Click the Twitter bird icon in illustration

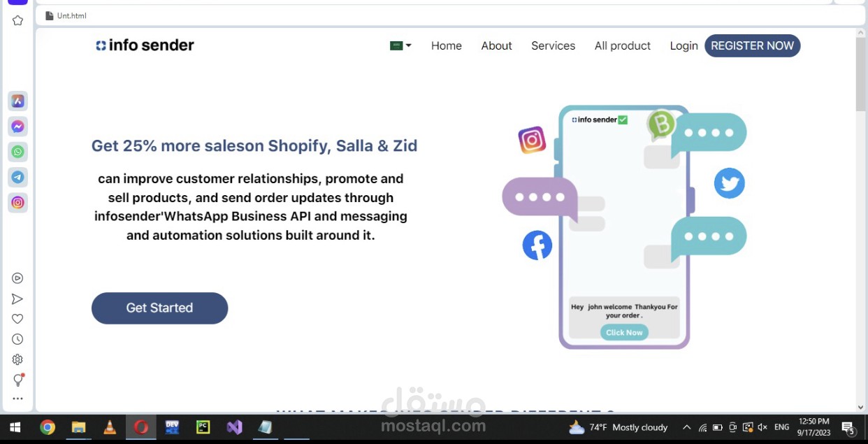pyautogui.click(x=729, y=183)
